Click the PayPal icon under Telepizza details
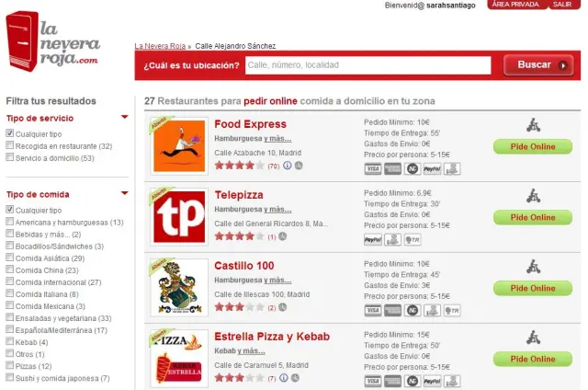The image size is (588, 390). (373, 240)
